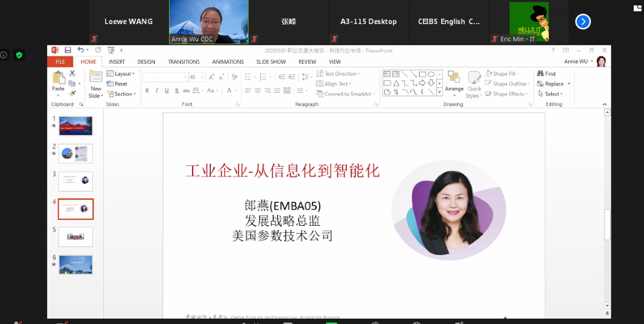Open PowerPoint Help question mark

tap(553, 50)
